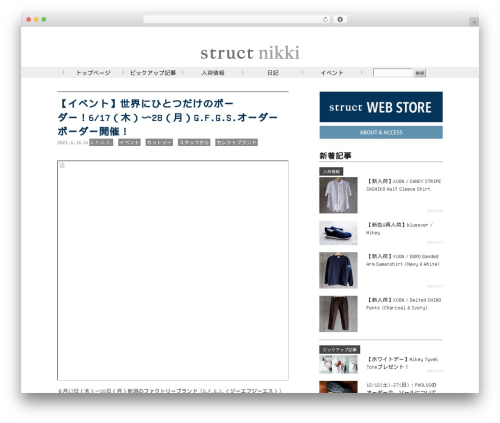Viewport: 500px width, 423px height.
Task: Open the brown pants thumbnail
Action: tap(338, 314)
